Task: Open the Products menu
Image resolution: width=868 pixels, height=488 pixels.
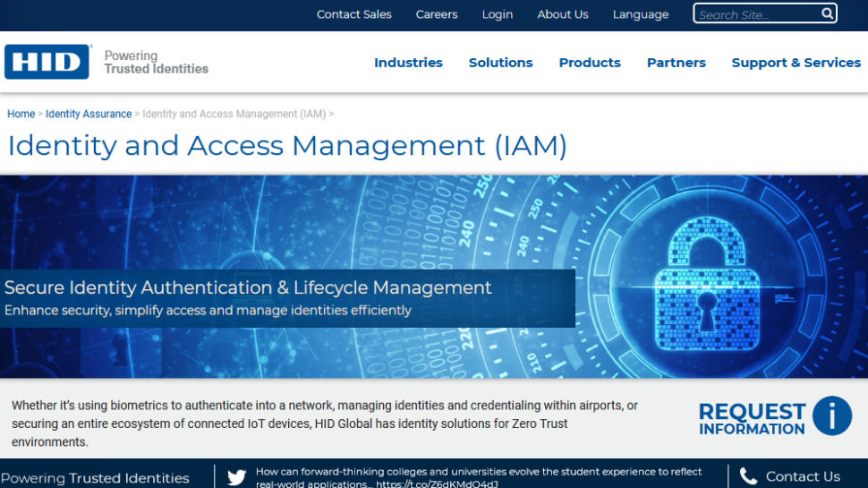Action: click(x=590, y=63)
